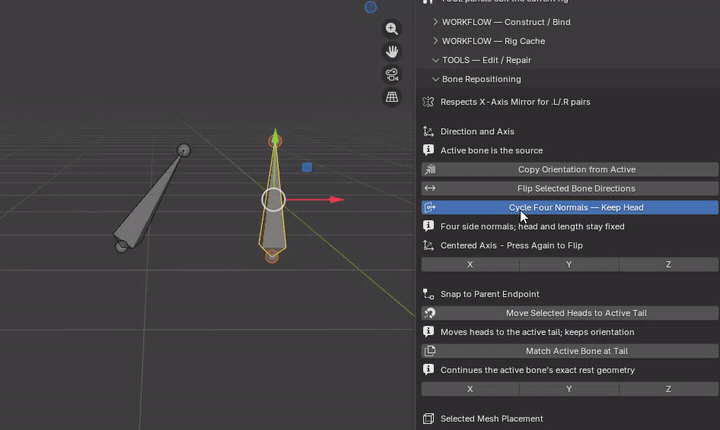Click the Centered Axis heading icon
This screenshot has height=430, width=720.
pyautogui.click(x=428, y=245)
